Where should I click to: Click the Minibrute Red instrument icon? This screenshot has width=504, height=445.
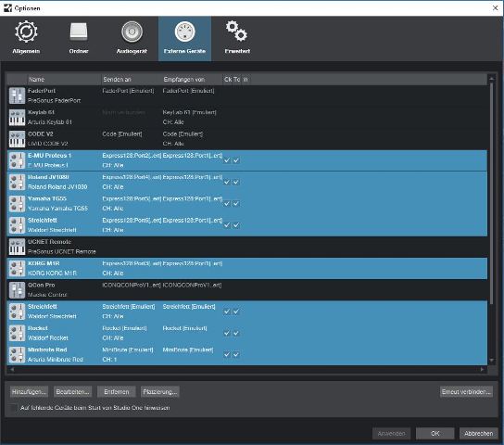click(17, 354)
